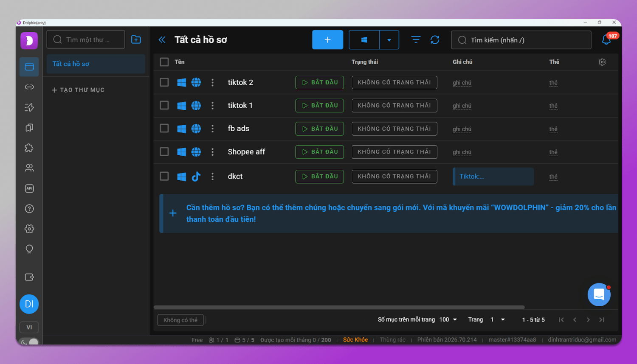Open the extensions puzzle icon
Screen dimensions: 637x364
[x=29, y=148]
